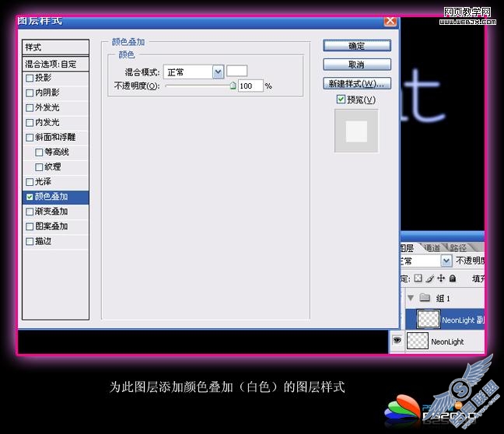Click the style preview thumbnail

click(x=356, y=131)
